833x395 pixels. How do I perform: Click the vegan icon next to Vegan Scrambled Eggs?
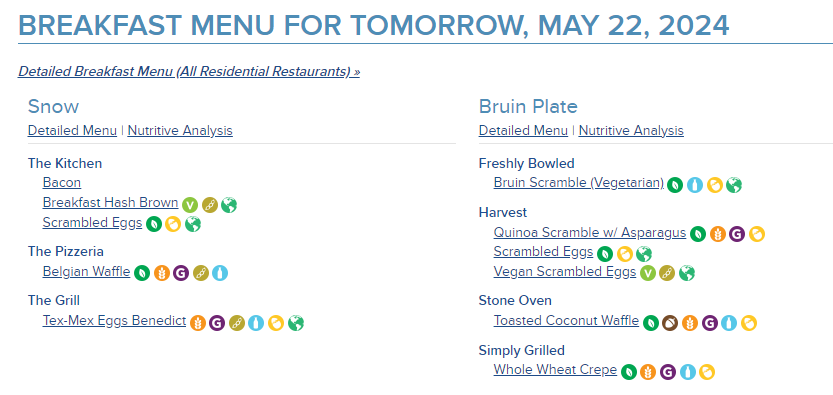point(648,273)
